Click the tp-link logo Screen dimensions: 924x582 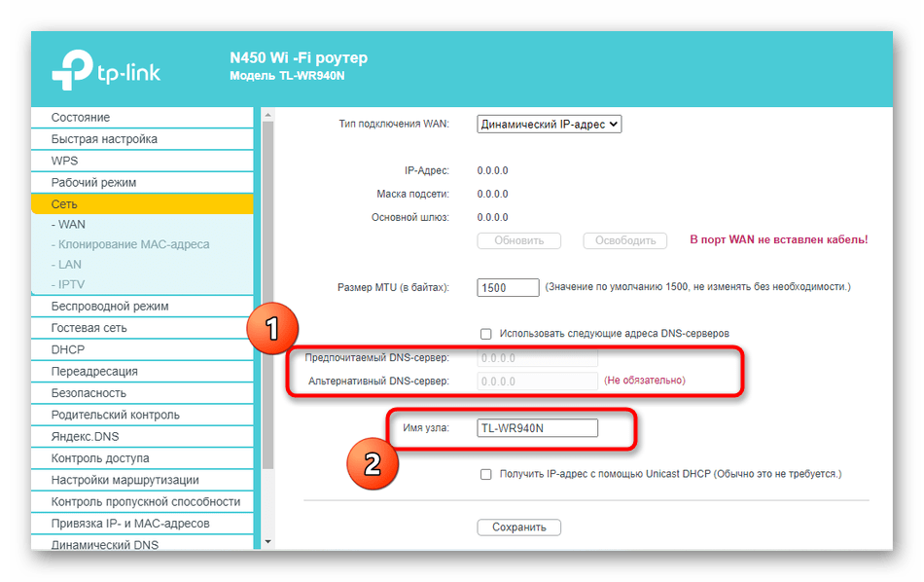coord(106,70)
